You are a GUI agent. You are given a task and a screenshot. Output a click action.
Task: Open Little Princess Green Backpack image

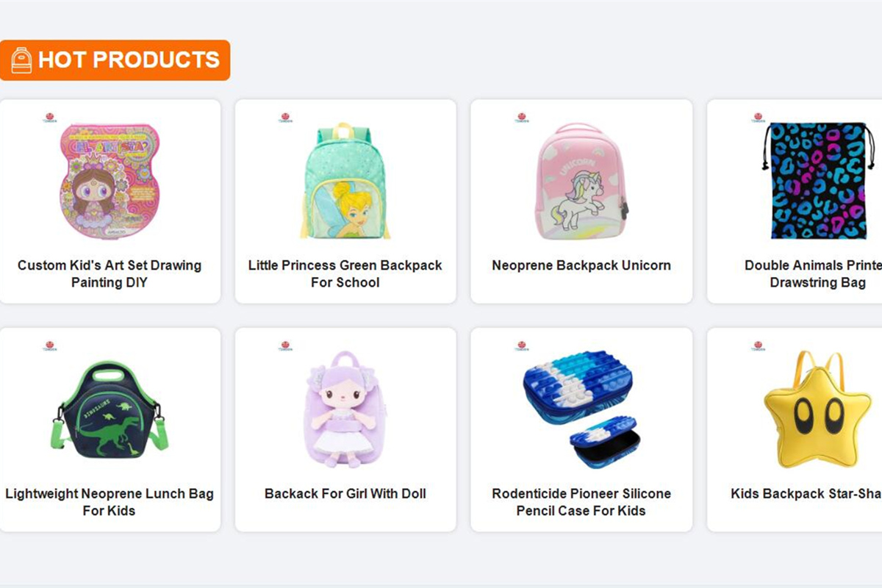(x=345, y=181)
